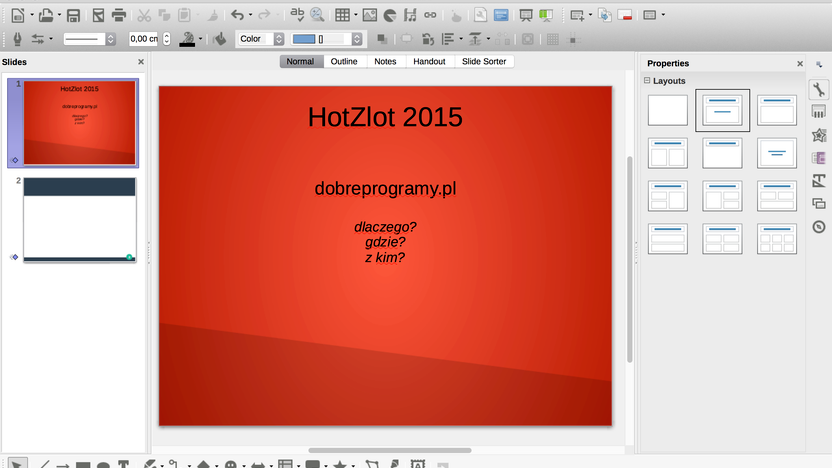Open a file with the Open icon
Screen dimensions: 832x468
(46, 15)
